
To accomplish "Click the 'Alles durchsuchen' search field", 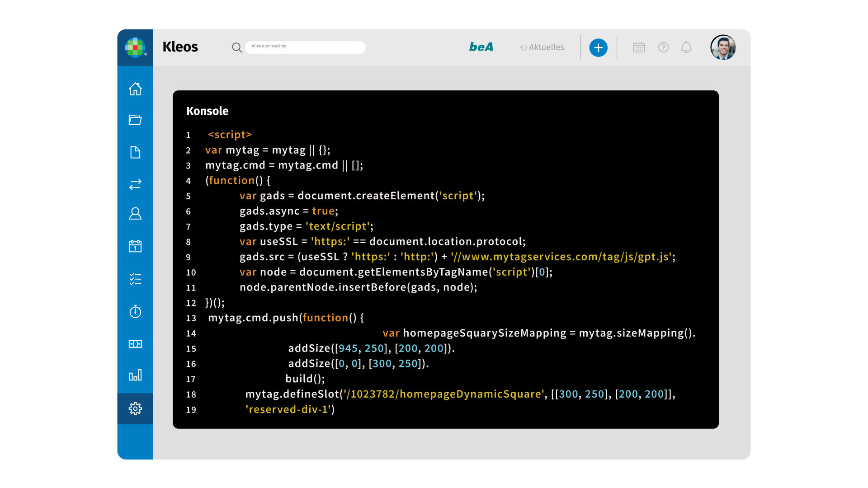I will point(305,47).
